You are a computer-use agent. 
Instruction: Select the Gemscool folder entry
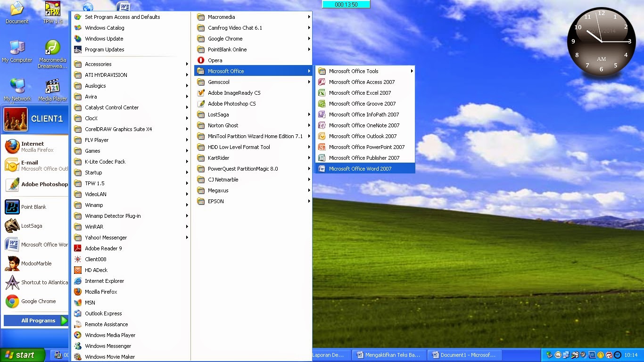[253, 82]
